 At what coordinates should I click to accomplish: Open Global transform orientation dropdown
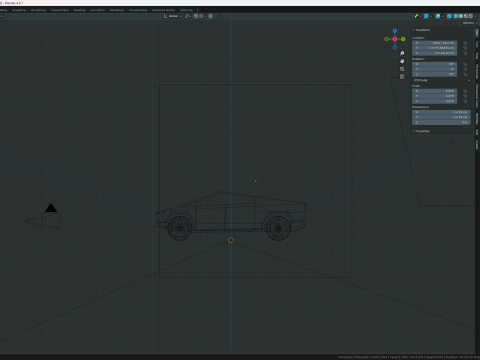pos(172,16)
